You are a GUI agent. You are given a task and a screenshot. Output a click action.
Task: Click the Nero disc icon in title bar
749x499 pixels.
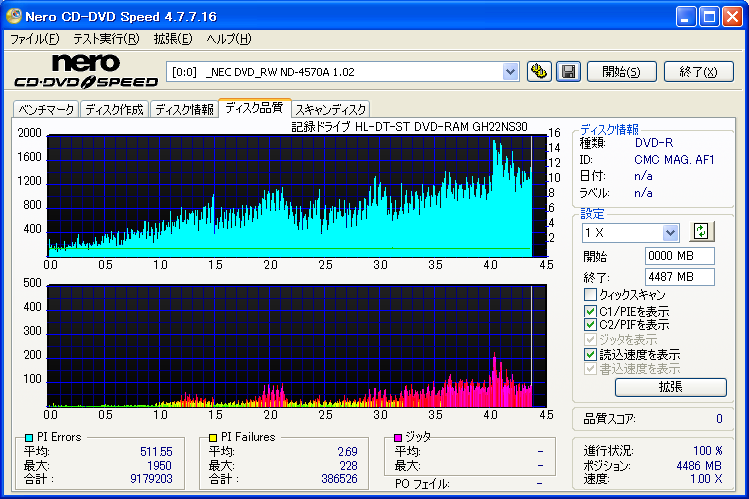point(13,16)
